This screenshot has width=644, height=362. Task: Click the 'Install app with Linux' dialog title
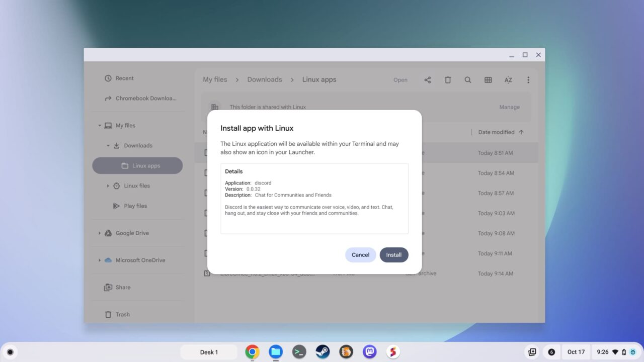click(x=257, y=128)
